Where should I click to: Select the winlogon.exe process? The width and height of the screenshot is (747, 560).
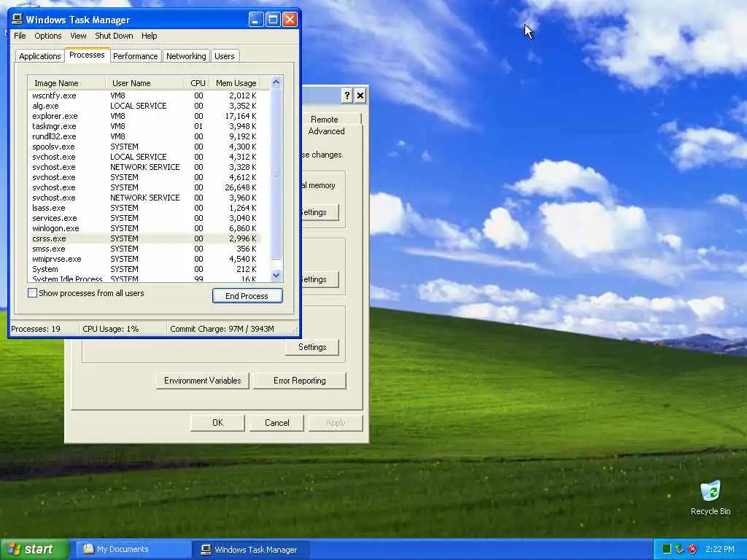point(144,228)
